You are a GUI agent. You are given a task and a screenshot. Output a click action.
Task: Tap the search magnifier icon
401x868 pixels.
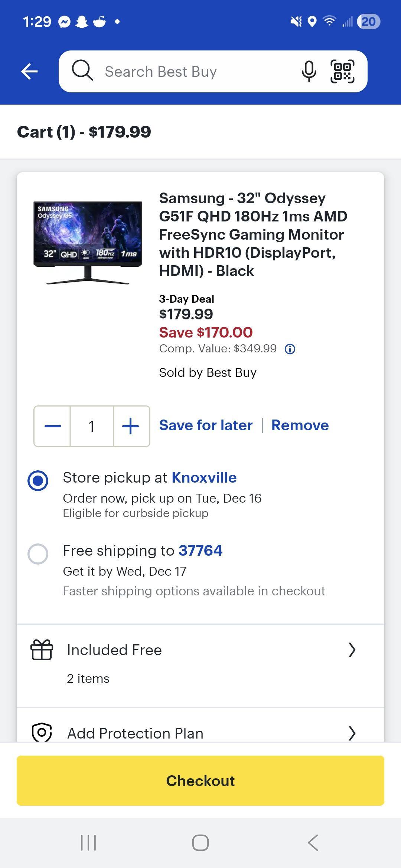point(82,70)
